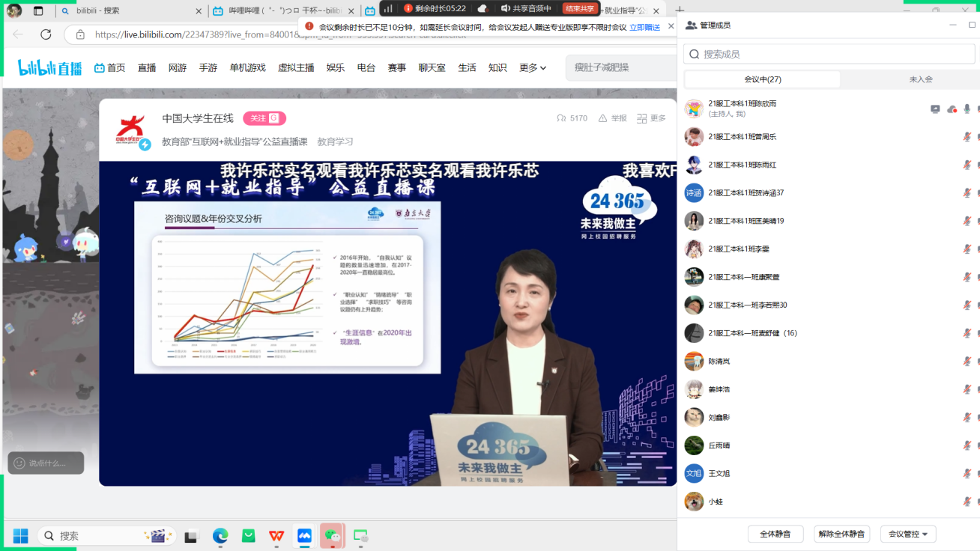This screenshot has height=551, width=980.
Task: Click the network signal bars icon
Action: pos(388,8)
